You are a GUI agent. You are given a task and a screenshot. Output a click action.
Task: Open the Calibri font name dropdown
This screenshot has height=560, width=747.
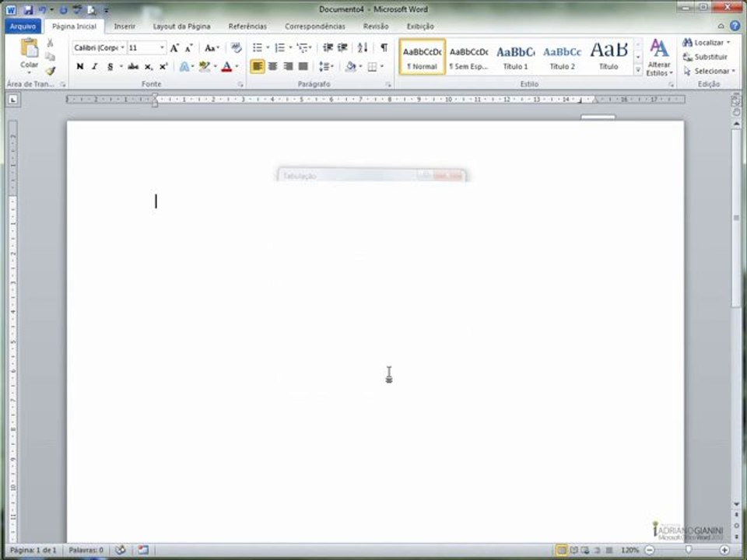click(x=122, y=47)
